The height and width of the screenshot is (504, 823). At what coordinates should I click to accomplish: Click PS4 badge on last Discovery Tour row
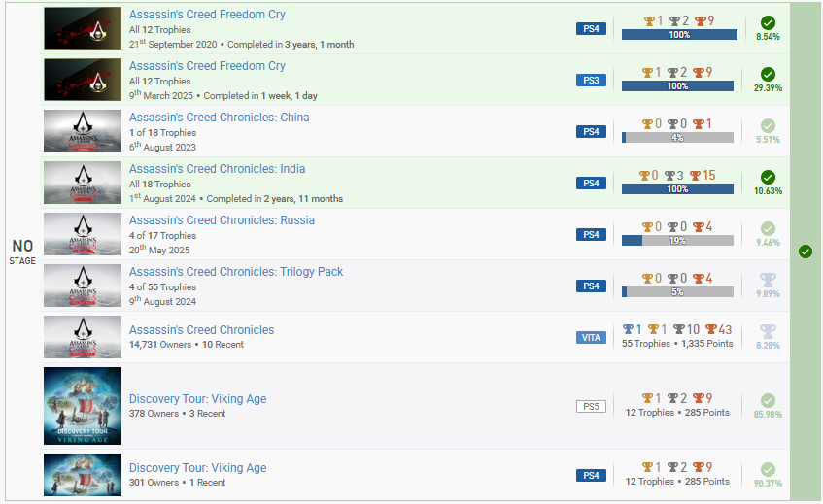(591, 475)
